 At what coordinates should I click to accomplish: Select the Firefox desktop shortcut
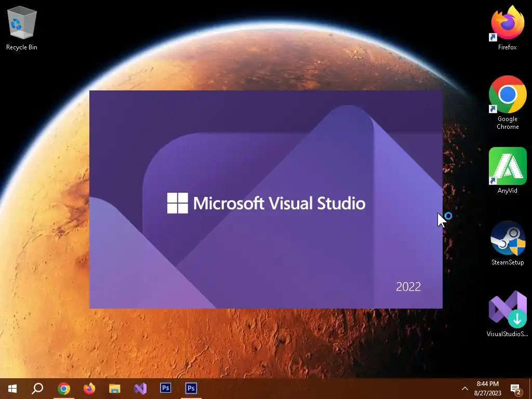coord(507,29)
